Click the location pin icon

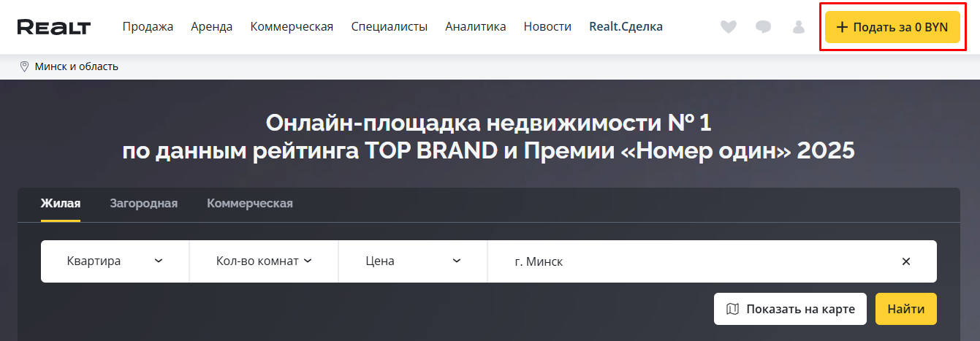coord(24,66)
